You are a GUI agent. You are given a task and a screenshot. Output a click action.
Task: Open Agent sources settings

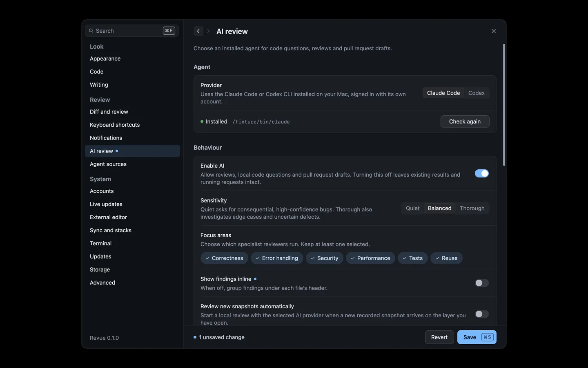pos(132,164)
